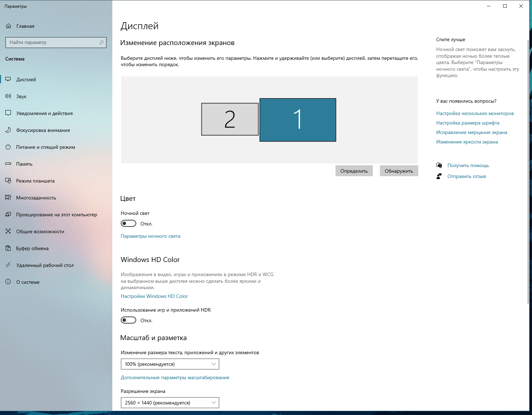532x415 pixels.
Task: Select display 2 in arrangement area
Action: click(230, 119)
